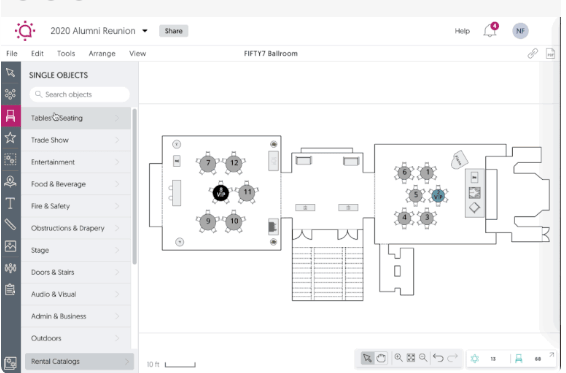This screenshot has width=566, height=373.
Task: Click in the Search objects field
Action: click(x=79, y=94)
